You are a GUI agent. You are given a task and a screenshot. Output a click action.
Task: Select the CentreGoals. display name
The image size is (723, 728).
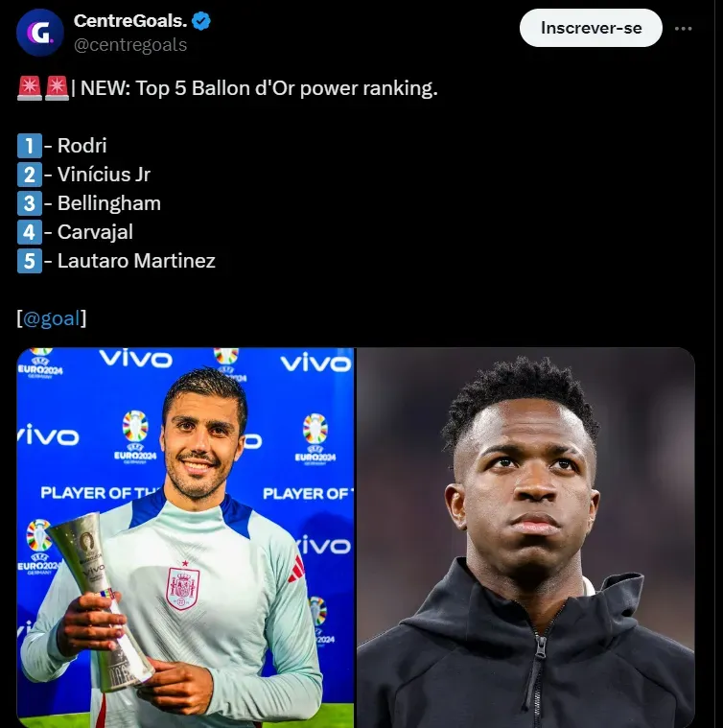[130, 21]
